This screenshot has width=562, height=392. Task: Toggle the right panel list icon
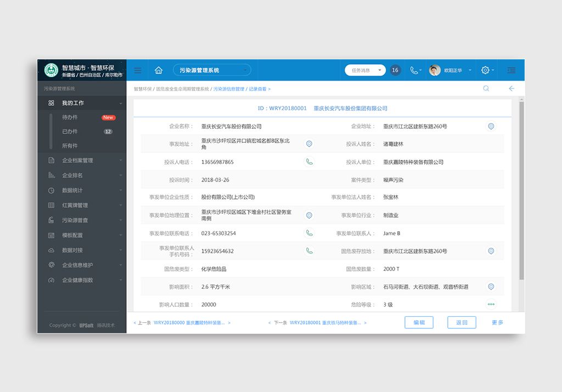(512, 70)
